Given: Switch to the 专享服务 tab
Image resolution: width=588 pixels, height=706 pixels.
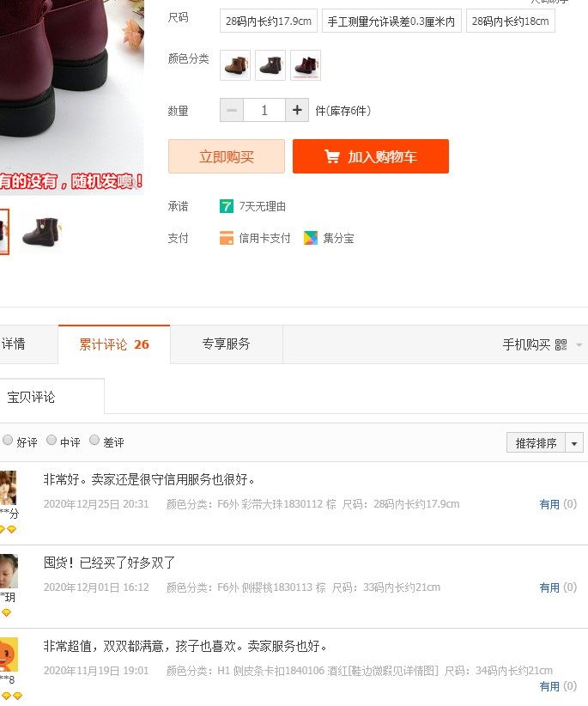Looking at the screenshot, I should click(227, 344).
